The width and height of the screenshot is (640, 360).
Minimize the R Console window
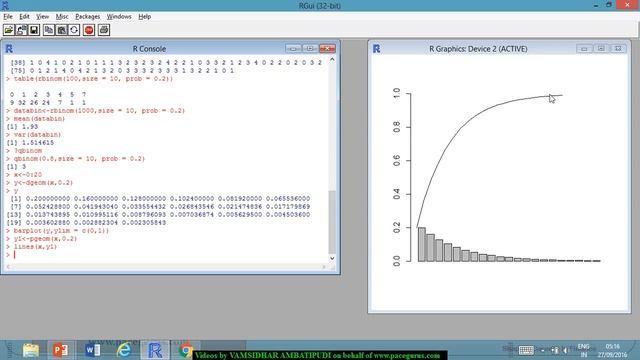293,49
